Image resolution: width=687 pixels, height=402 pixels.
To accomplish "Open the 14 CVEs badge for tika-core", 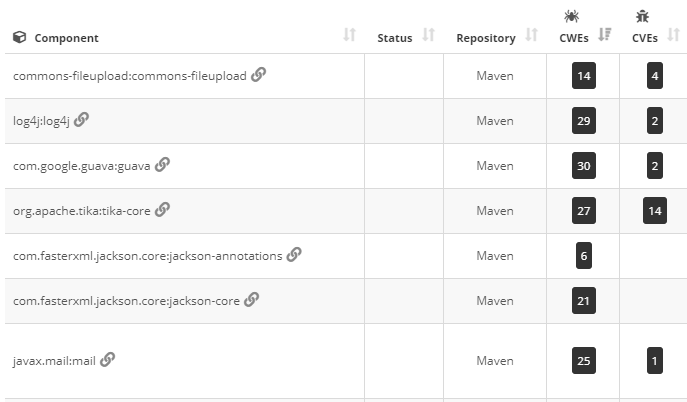I will pos(655,211).
